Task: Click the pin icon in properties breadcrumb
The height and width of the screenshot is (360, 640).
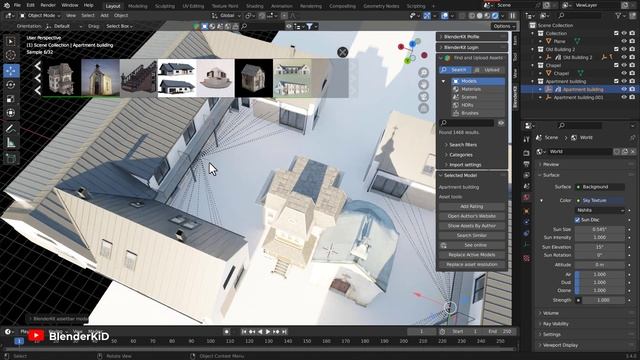Action: click(632, 138)
